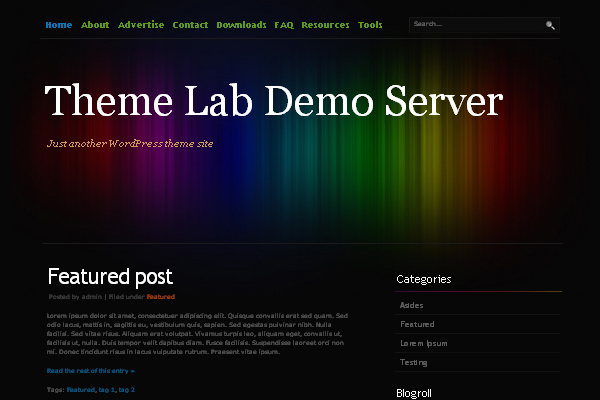The image size is (600, 400).
Task: Select Featured in Categories sidebar
Action: click(x=417, y=324)
